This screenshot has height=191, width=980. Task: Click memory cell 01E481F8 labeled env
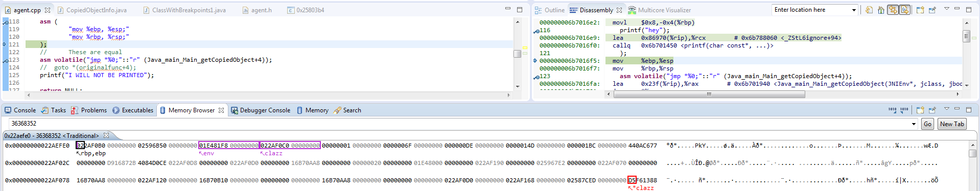point(214,146)
